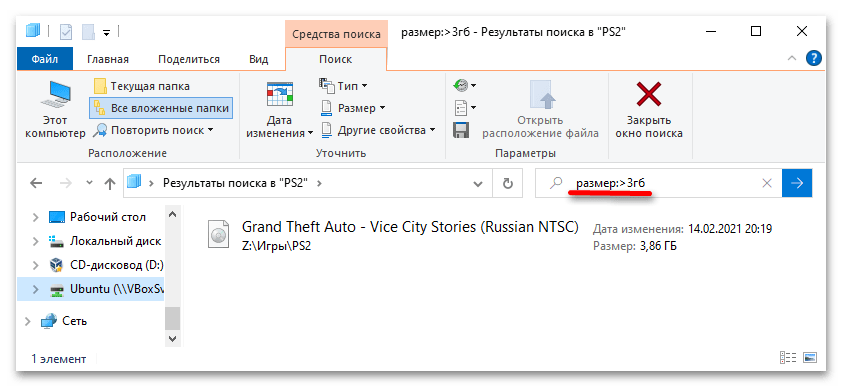Expand the Рабочий стол tree node

(35, 217)
